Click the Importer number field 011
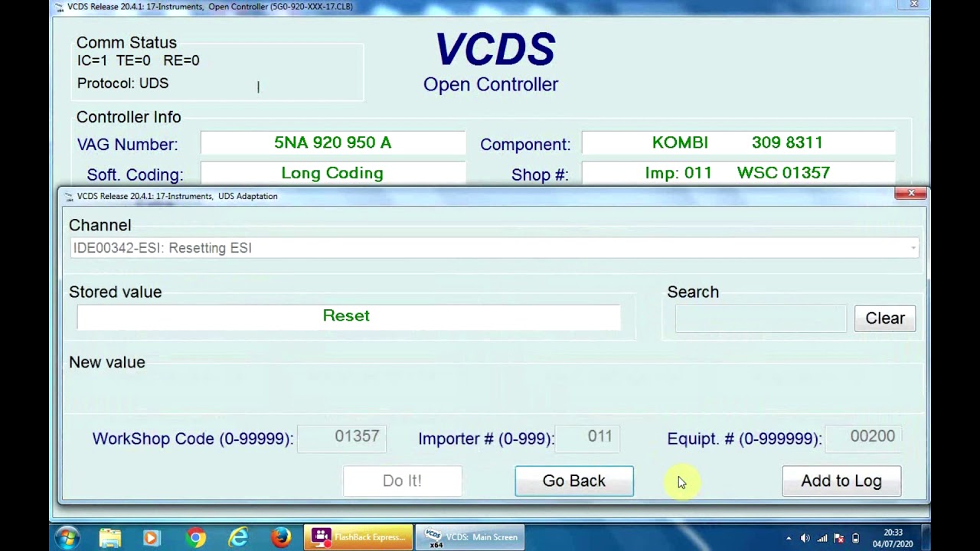This screenshot has width=980, height=551. (588, 437)
